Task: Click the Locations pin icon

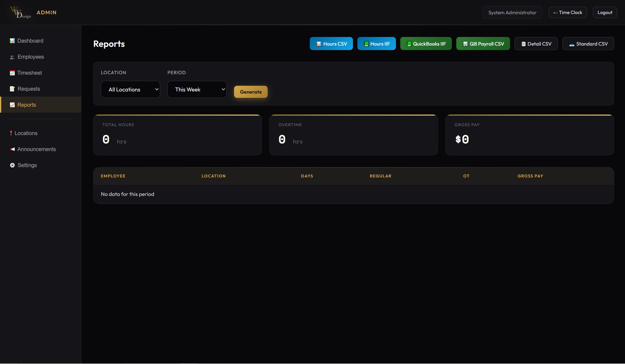Action: click(11, 133)
